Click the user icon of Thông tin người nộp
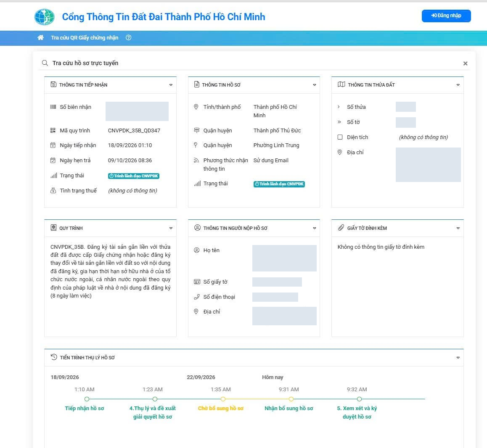 tap(197, 227)
